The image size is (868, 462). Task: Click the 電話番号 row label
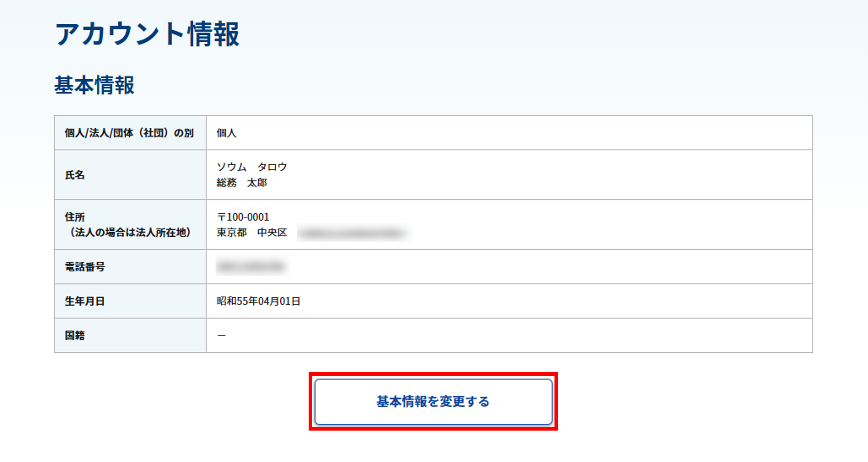click(84, 267)
